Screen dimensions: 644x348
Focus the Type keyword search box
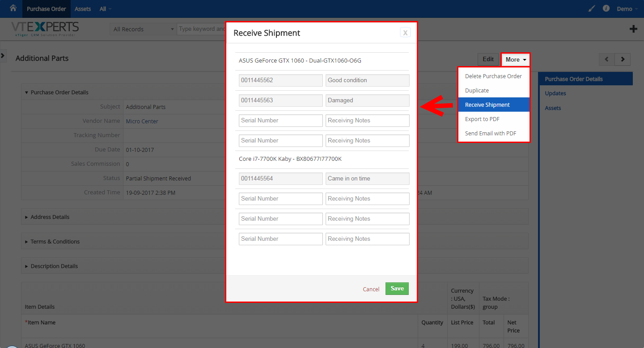(201, 29)
